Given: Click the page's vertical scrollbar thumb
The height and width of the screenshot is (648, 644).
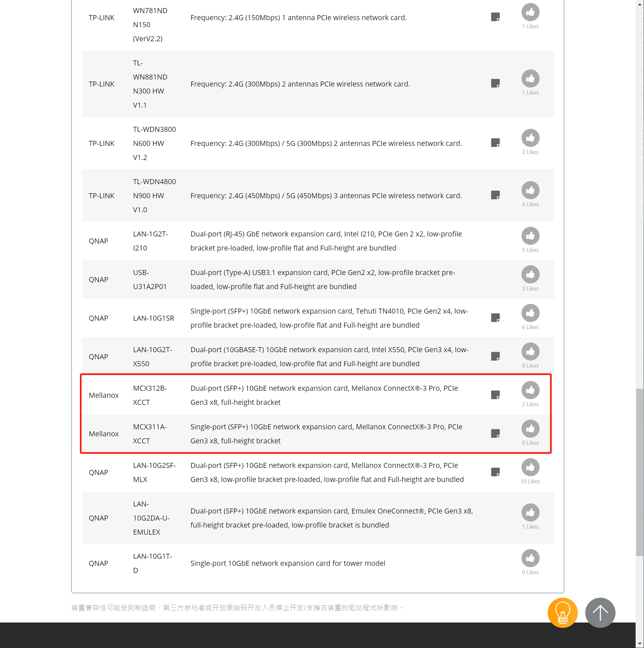Looking at the screenshot, I should click(640, 473).
